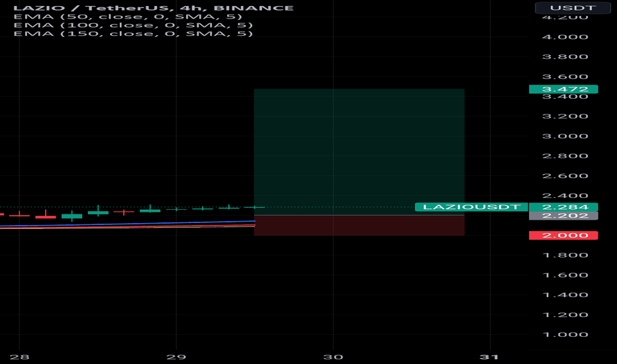The height and width of the screenshot is (364, 617).
Task: Select the red stop-loss zone of the long position
Action: 359,226
